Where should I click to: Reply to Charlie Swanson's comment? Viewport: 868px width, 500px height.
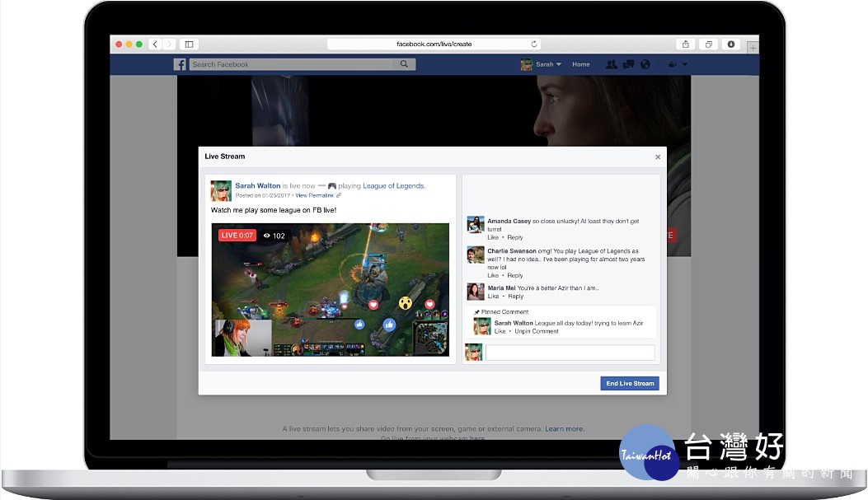[515, 275]
